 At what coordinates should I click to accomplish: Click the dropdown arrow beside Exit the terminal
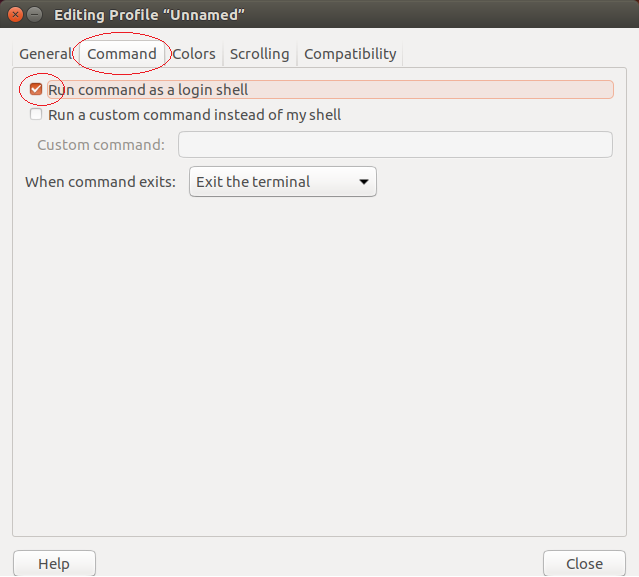[x=364, y=182]
